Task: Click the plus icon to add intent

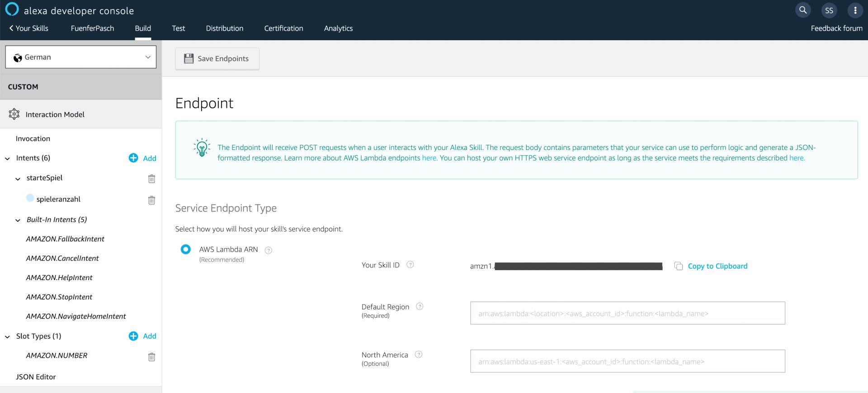Action: click(x=133, y=158)
